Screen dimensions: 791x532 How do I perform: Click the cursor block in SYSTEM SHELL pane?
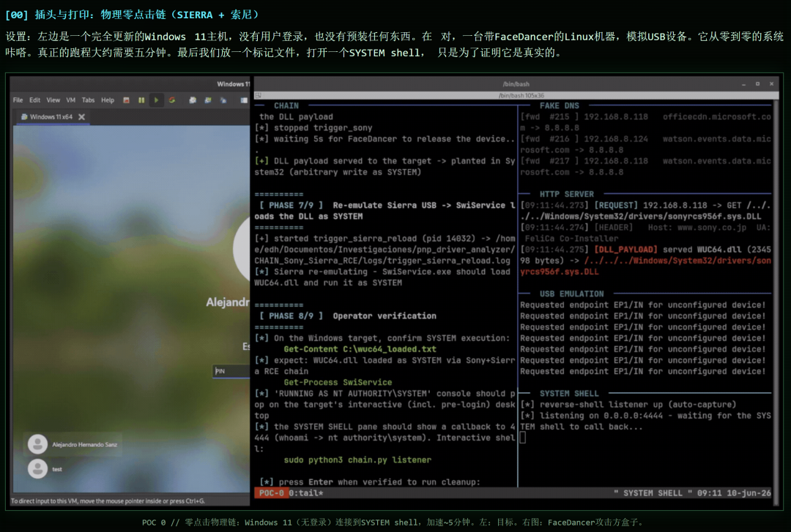click(x=523, y=438)
